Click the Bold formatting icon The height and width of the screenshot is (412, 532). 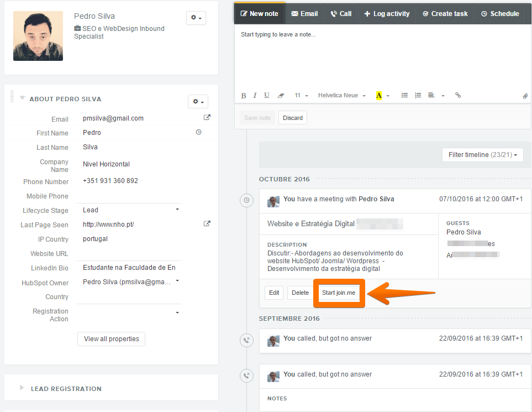click(244, 96)
